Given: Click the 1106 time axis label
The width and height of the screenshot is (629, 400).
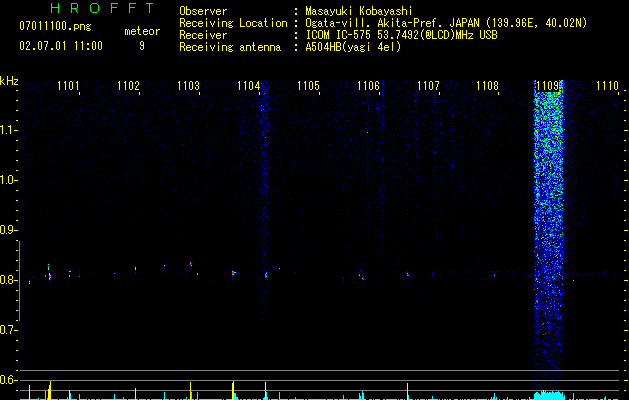Looking at the screenshot, I should coord(368,85).
